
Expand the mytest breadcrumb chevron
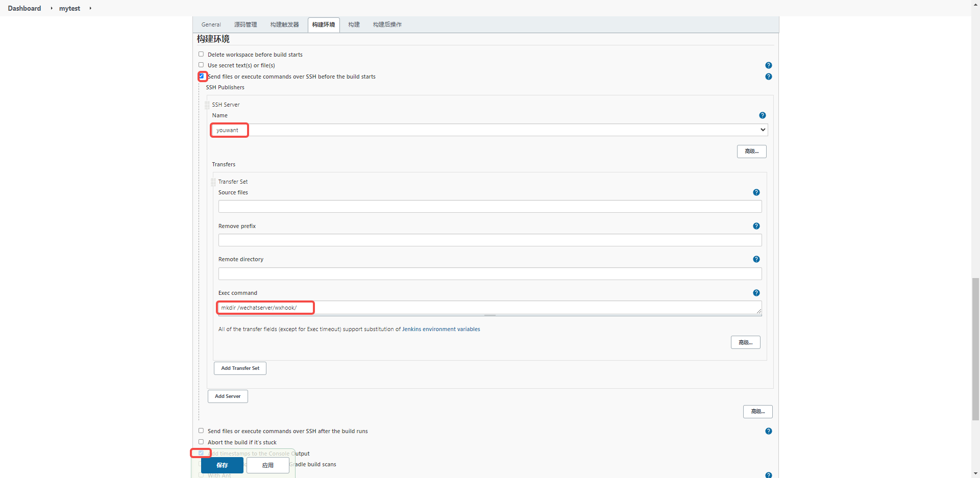[x=90, y=8]
